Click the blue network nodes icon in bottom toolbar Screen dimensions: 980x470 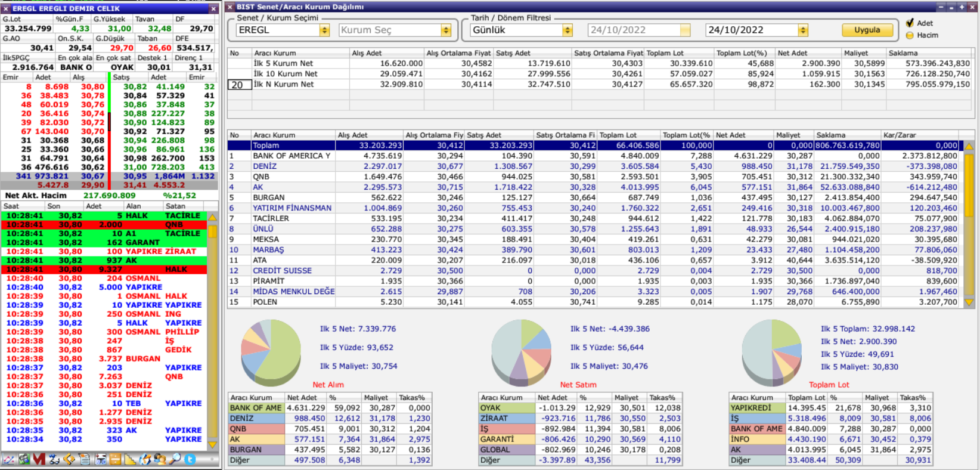54,459
